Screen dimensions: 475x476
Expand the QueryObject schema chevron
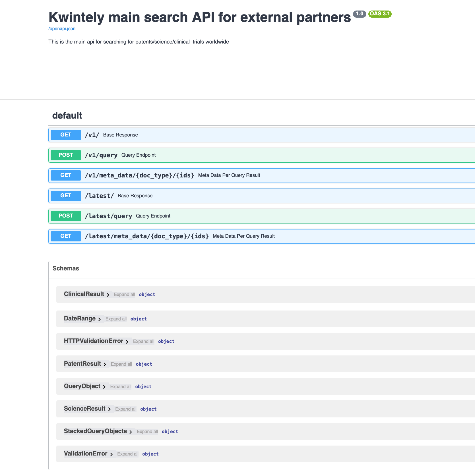tap(104, 387)
